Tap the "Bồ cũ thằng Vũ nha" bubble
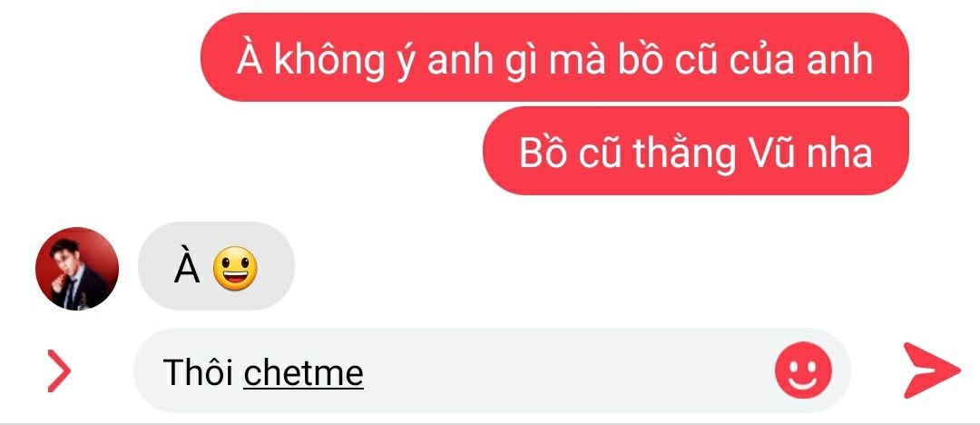This screenshot has width=980, height=425. point(696,151)
